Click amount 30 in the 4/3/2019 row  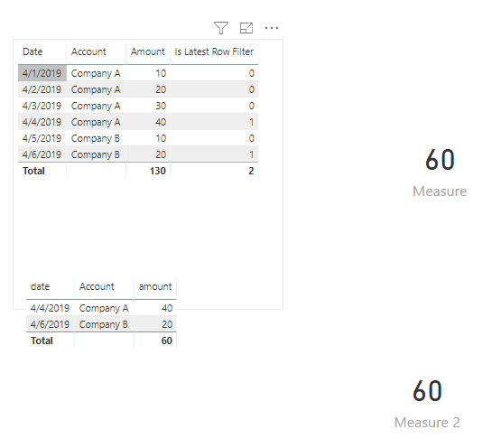click(161, 106)
